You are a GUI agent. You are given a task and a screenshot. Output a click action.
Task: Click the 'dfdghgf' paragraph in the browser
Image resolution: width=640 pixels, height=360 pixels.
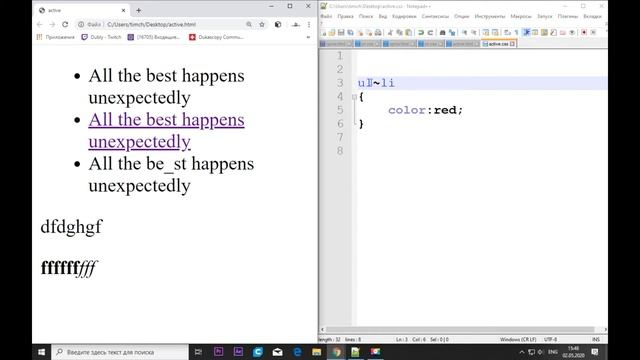[x=71, y=227]
